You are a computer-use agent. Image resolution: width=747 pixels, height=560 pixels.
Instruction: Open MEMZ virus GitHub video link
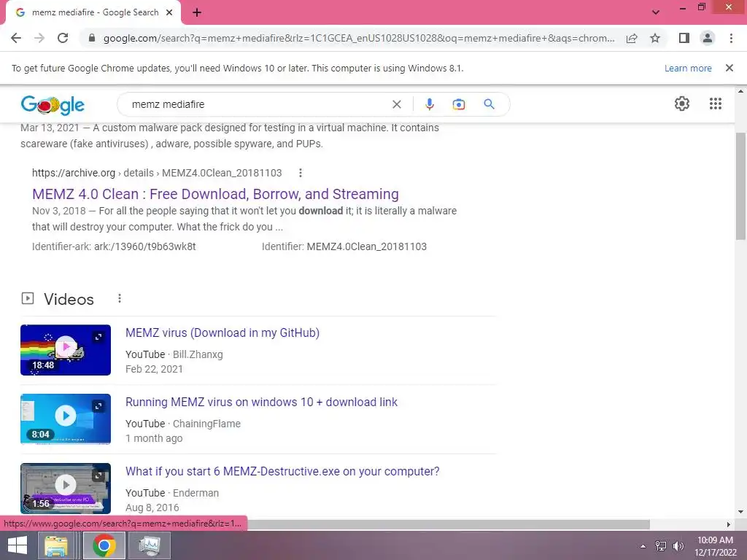pyautogui.click(x=222, y=332)
